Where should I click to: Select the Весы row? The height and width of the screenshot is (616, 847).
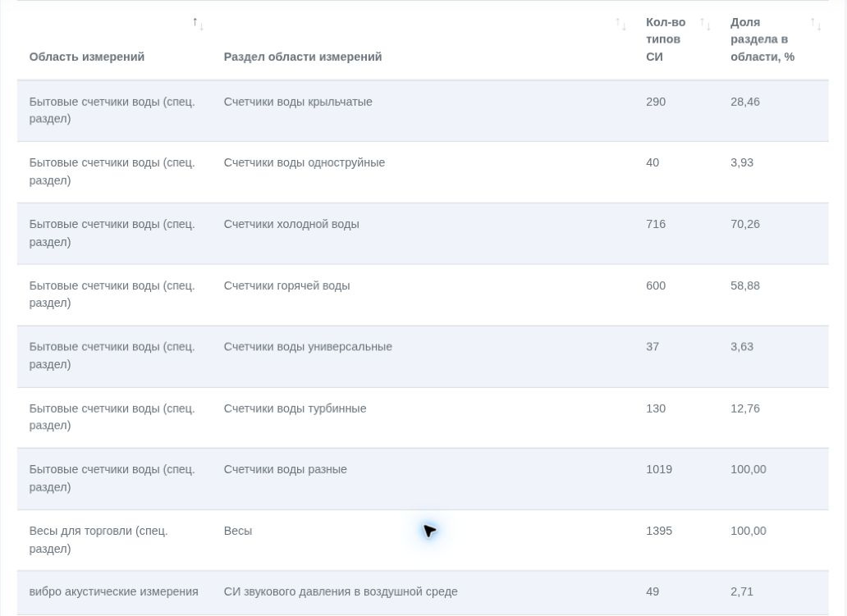(x=423, y=540)
